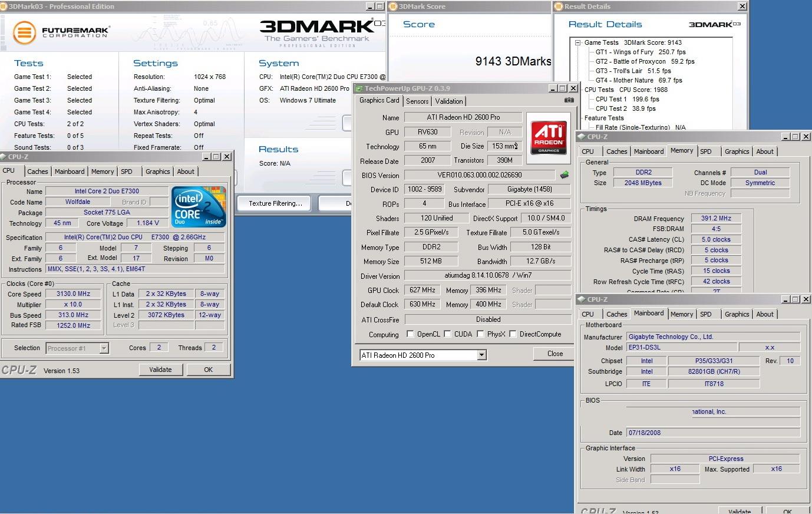
Task: Click OK button in left CPU-Z window
Action: point(208,370)
